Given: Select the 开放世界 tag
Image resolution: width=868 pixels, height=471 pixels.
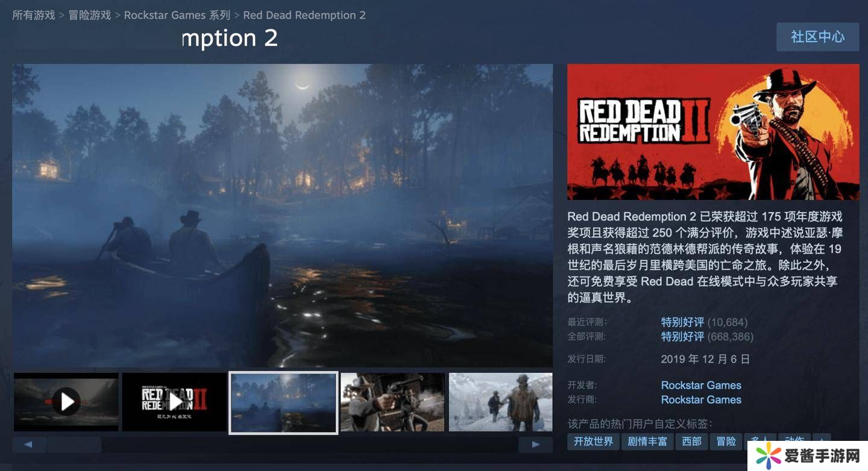Looking at the screenshot, I should (x=593, y=441).
